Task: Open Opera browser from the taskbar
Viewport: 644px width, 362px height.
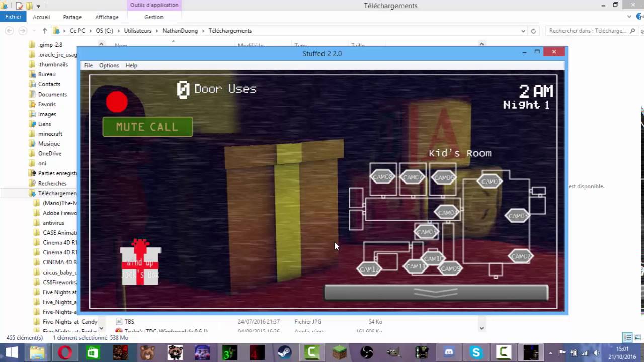Action: coord(65,352)
